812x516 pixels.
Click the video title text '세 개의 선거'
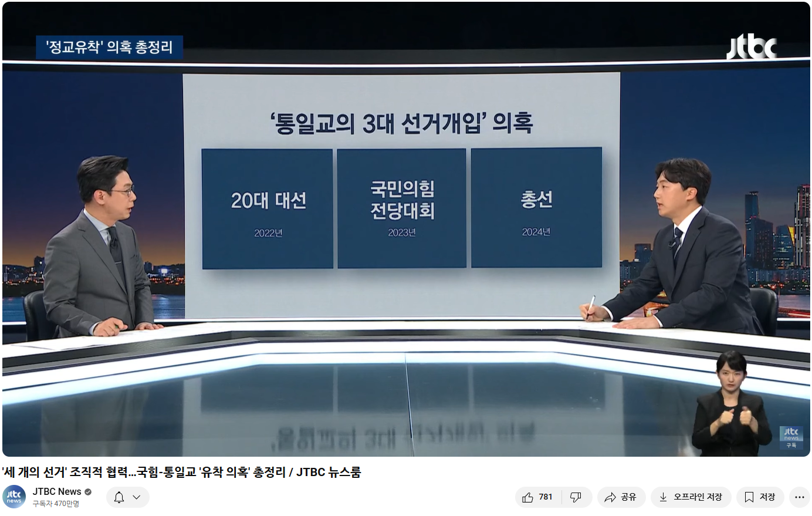click(x=35, y=472)
